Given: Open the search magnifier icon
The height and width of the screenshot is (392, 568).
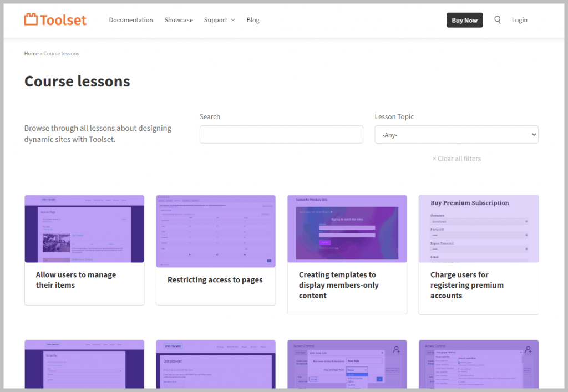Looking at the screenshot, I should coord(498,20).
